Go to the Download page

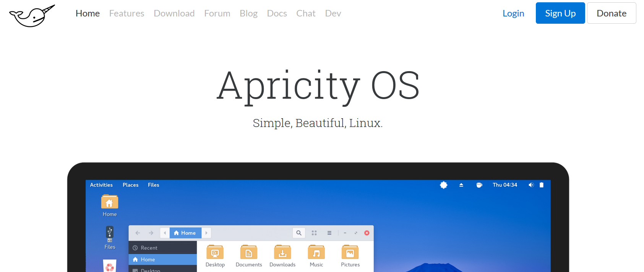(x=174, y=13)
